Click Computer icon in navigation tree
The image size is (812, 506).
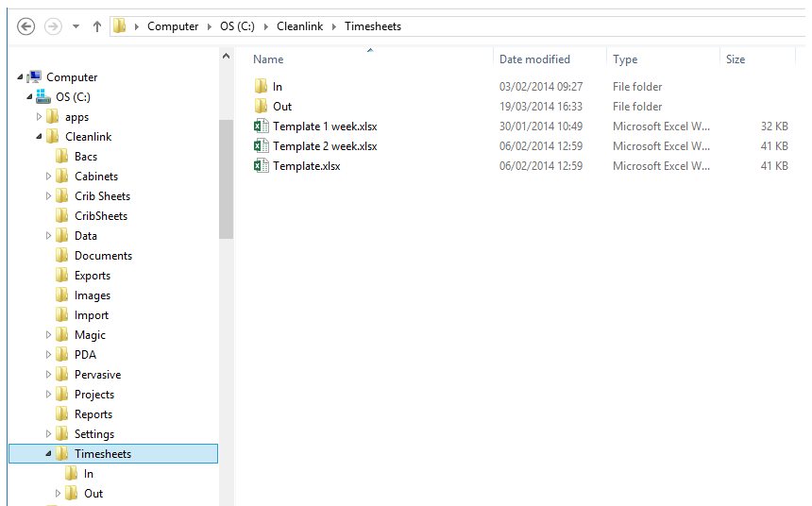34,77
